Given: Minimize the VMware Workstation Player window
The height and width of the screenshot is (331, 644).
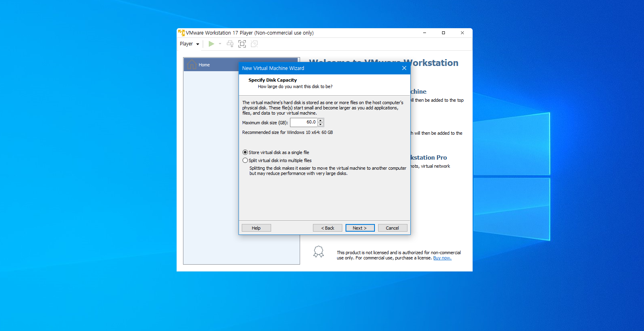Looking at the screenshot, I should click(424, 33).
